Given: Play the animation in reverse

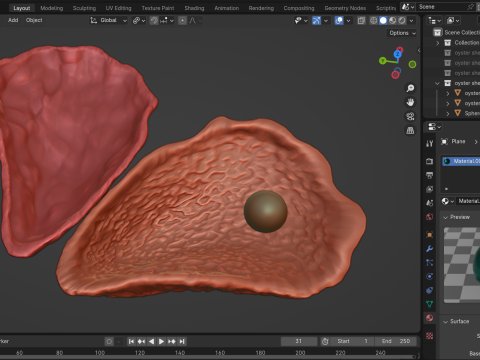Looking at the screenshot, I should [x=151, y=341].
